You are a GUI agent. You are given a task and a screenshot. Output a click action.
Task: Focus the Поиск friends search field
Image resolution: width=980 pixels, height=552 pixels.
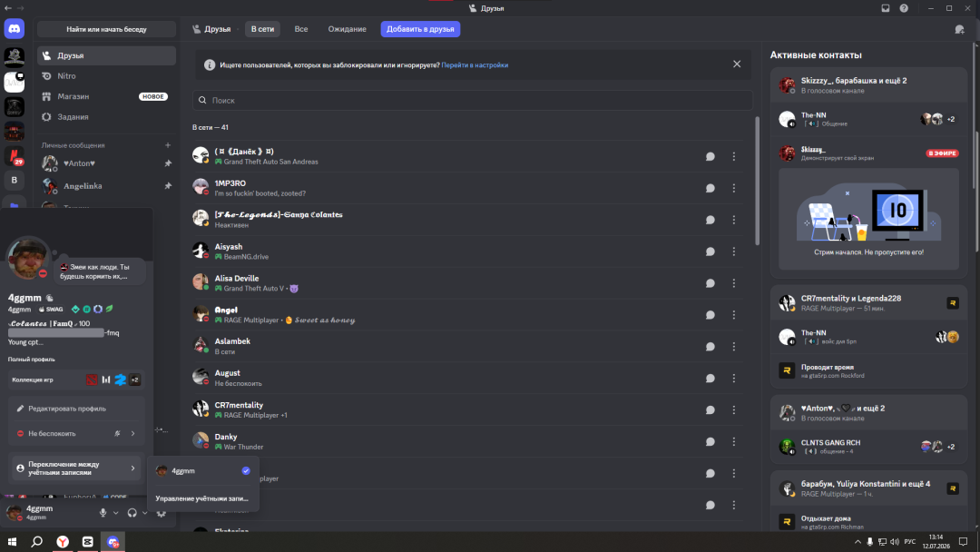click(473, 100)
